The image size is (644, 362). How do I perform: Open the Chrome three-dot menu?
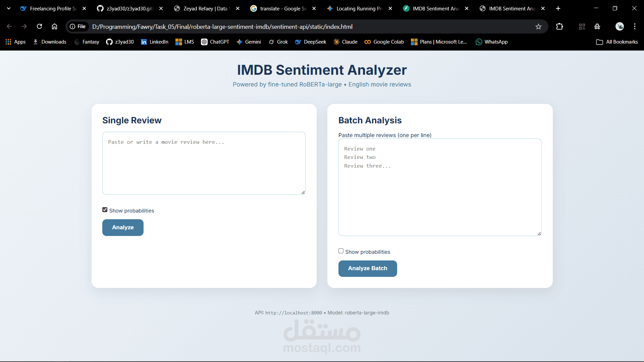(x=635, y=26)
